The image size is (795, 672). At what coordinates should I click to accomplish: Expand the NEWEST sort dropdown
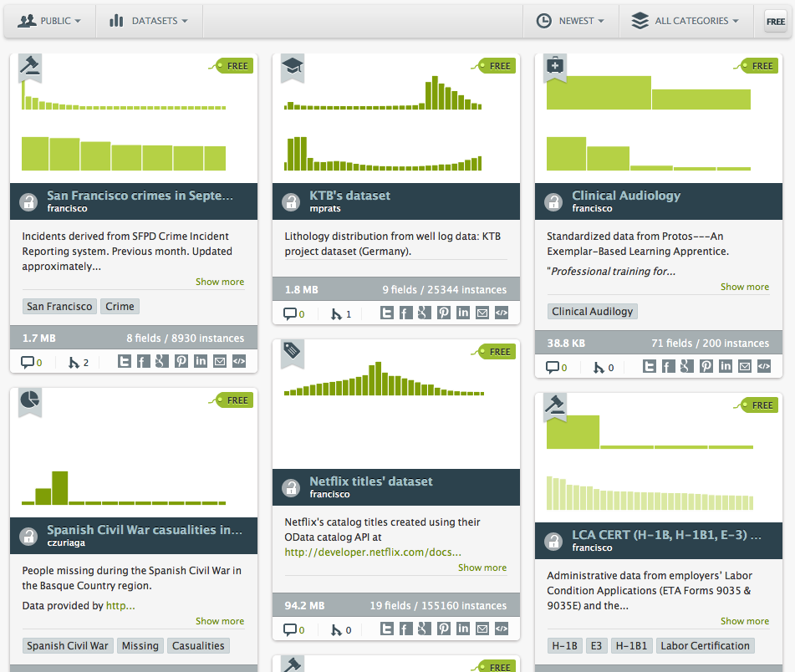coord(570,21)
